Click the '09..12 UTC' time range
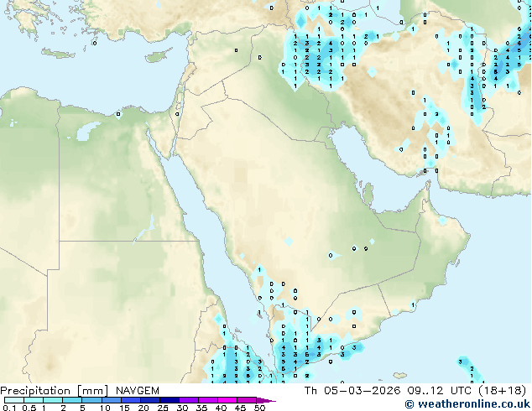The image size is (532, 411). coord(440,391)
